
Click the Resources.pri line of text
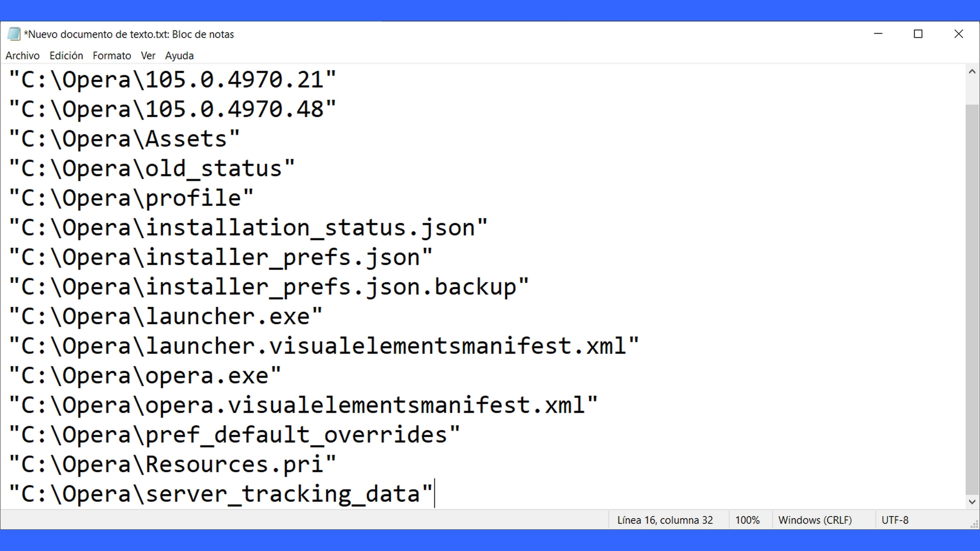click(172, 464)
